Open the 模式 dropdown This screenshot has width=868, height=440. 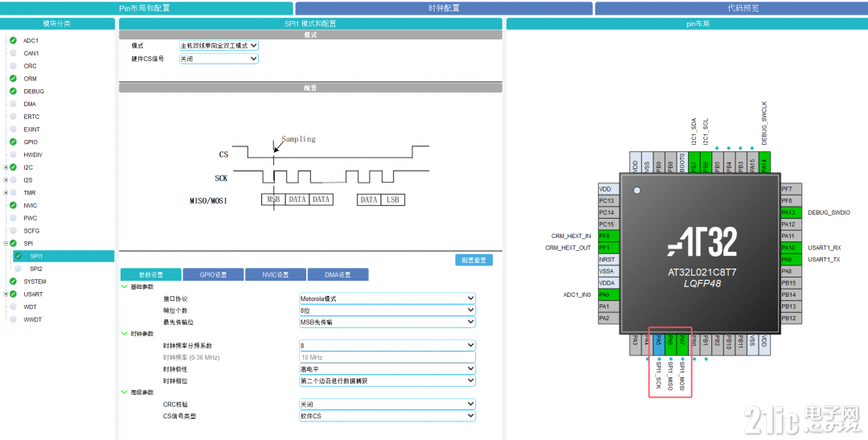tap(219, 45)
